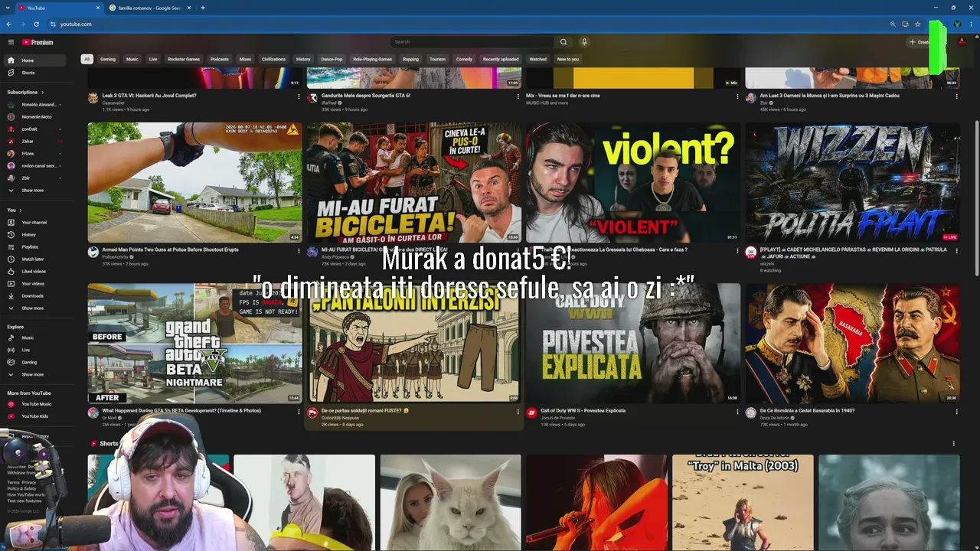This screenshot has width=980, height=551.
Task: Open options for Leak 3 GTA VI video
Action: click(x=299, y=96)
